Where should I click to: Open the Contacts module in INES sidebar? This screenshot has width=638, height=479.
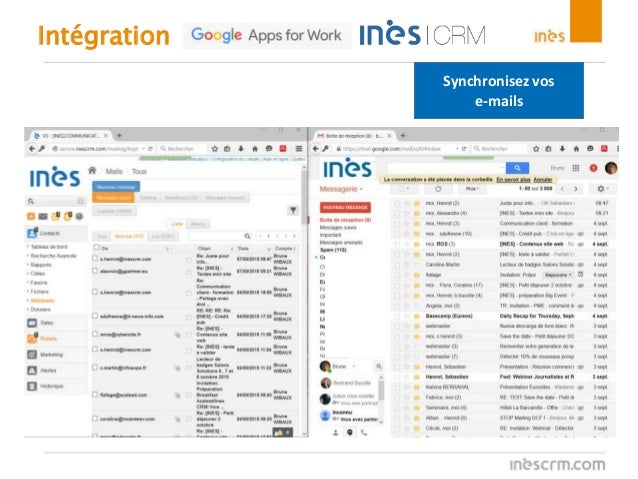(55, 233)
